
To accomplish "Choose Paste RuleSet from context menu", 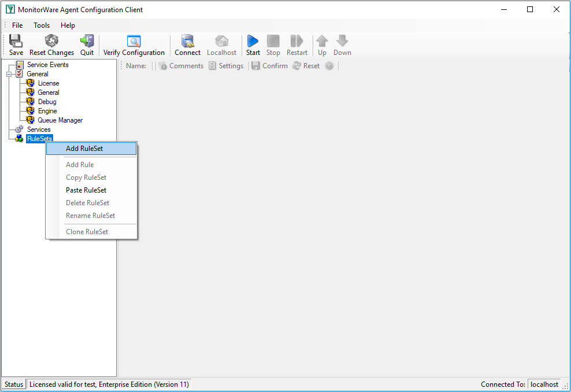I will (91, 190).
